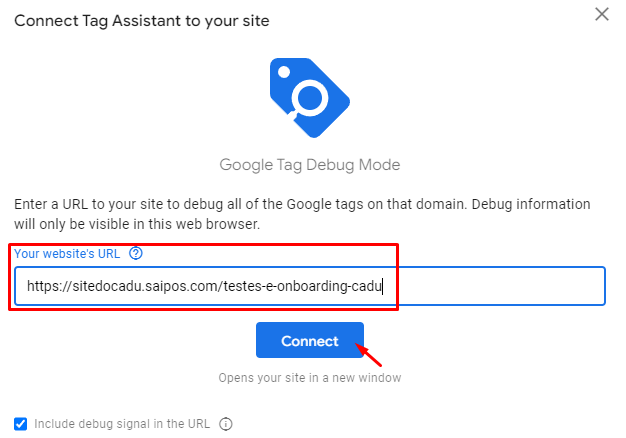The image size is (626, 438).
Task: Click the Enter a URL to your site description
Action: [302, 204]
